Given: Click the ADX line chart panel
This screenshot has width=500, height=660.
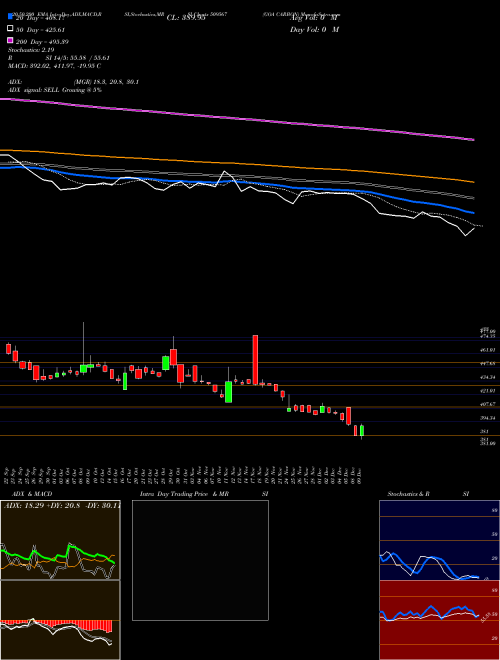Looking at the screenshot, I should (60, 540).
